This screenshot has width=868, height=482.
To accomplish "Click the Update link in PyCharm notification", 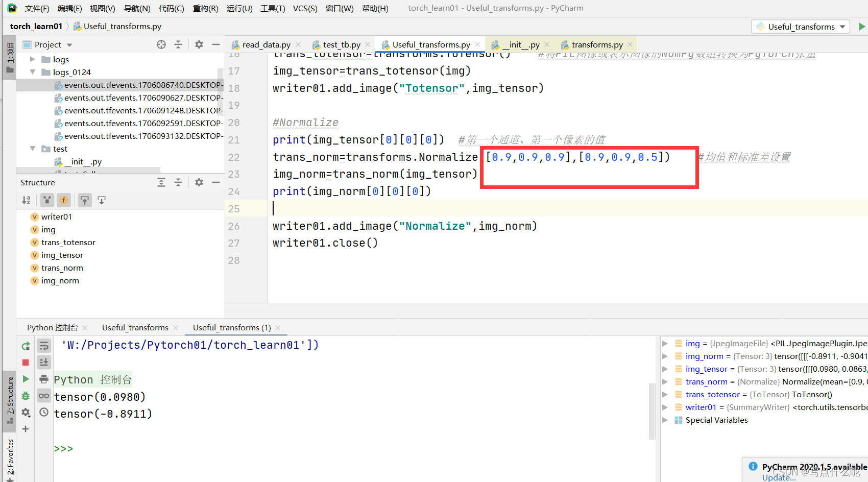I will (x=778, y=477).
